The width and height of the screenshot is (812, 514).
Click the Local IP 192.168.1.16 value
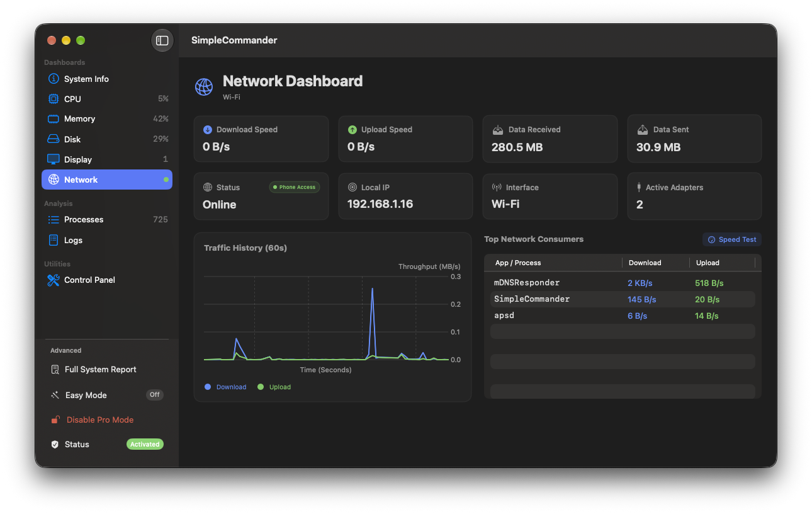tap(380, 205)
